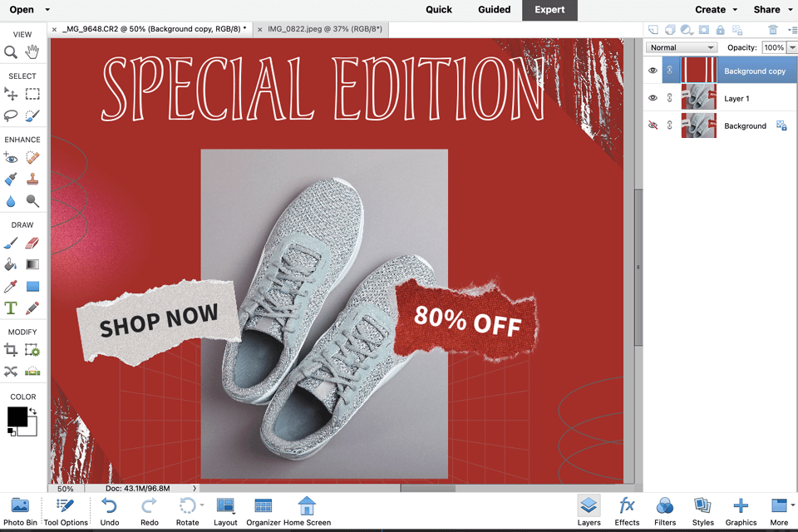798x532 pixels.
Task: Open the Organizer
Action: [264, 512]
